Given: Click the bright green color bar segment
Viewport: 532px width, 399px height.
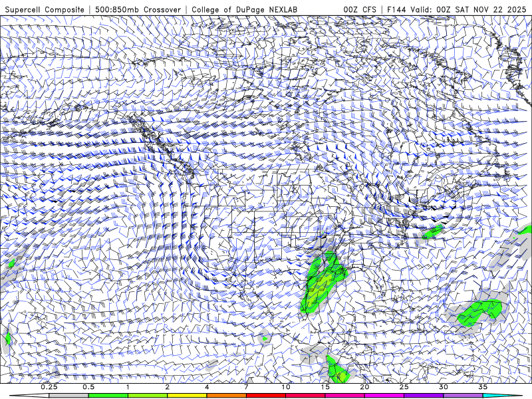Looking at the screenshot, I should point(108,396).
